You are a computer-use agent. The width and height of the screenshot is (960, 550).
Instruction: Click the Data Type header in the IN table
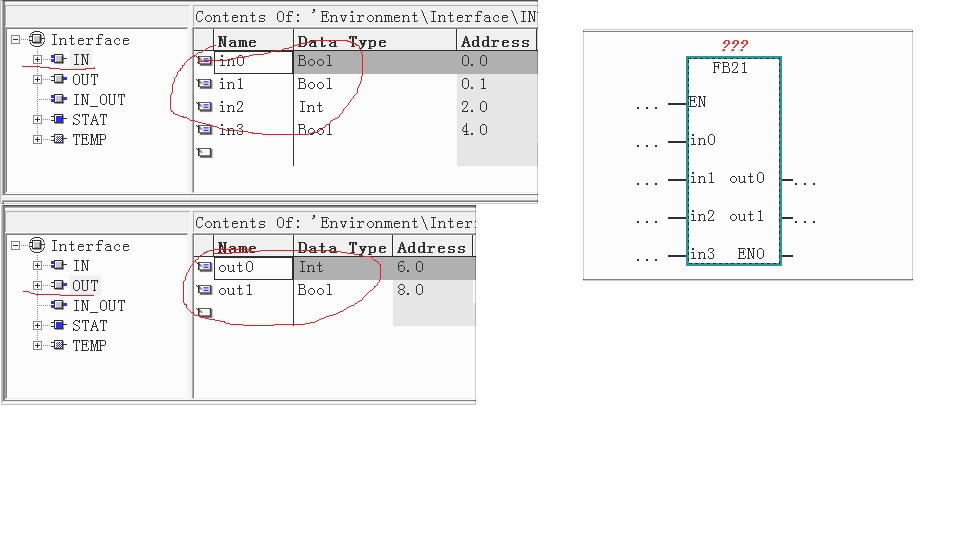tap(375, 42)
